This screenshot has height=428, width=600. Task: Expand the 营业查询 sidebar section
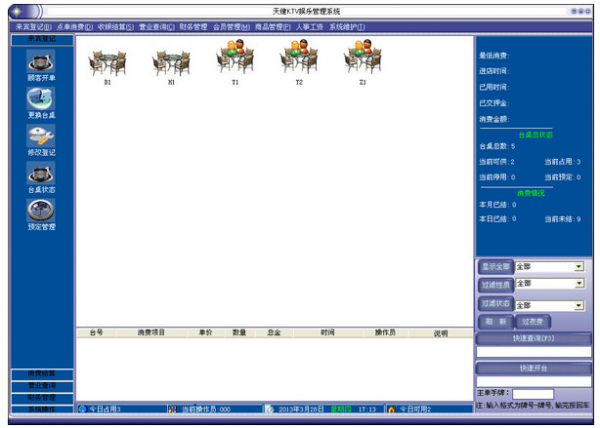pyautogui.click(x=42, y=386)
